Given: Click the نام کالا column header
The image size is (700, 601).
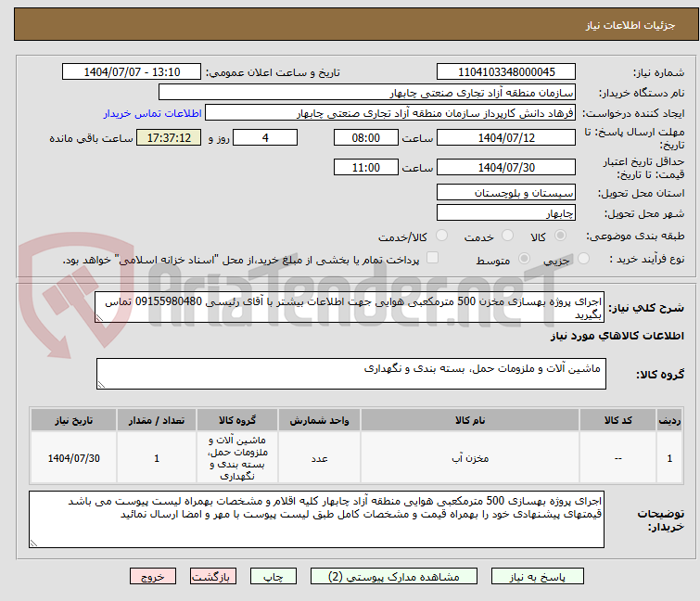Looking at the screenshot, I should coord(470,420).
